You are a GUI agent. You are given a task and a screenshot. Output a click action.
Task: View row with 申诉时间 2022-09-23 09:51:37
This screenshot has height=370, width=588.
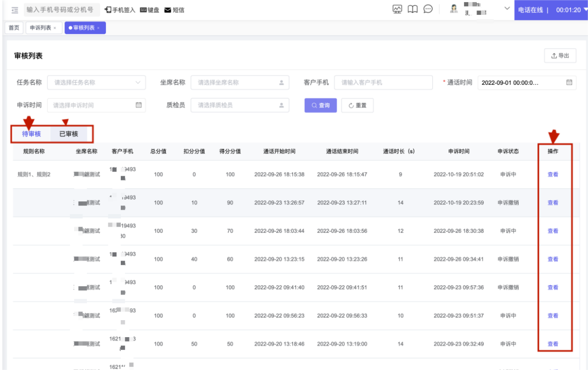[553, 316]
